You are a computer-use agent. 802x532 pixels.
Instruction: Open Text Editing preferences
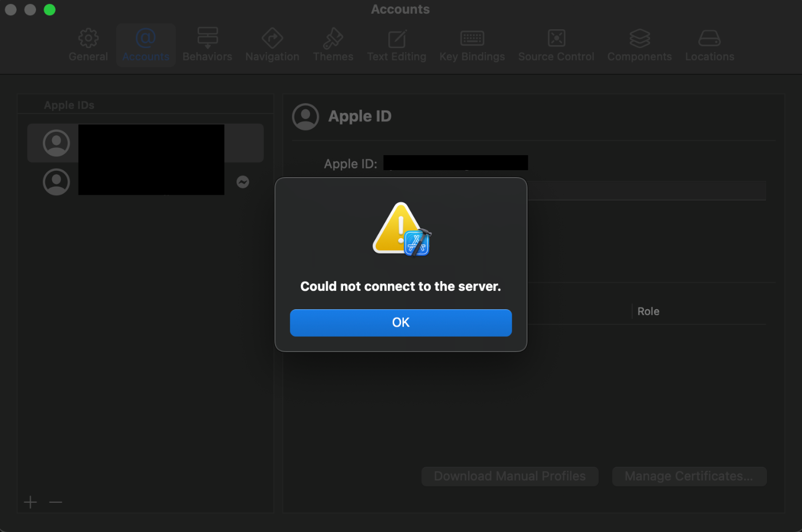pyautogui.click(x=396, y=45)
